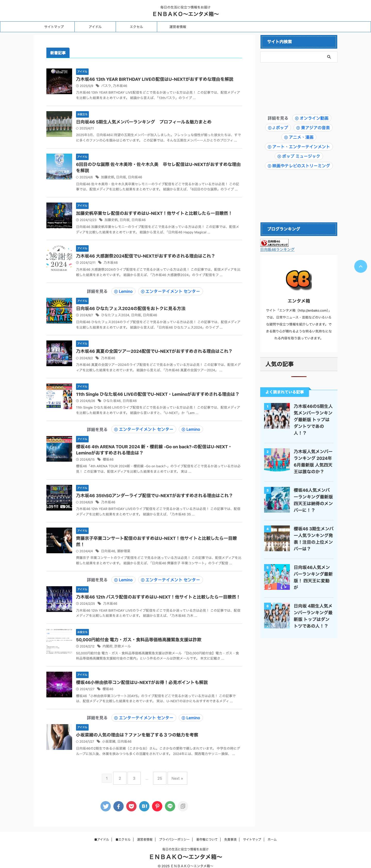Open the 運営者情報 menu item
Screen dimensions: 371x868
click(x=178, y=27)
